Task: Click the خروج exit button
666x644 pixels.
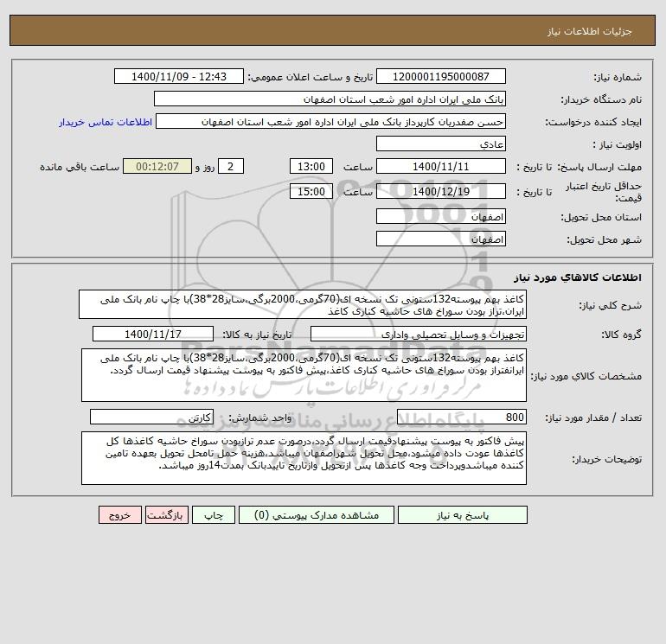Action: point(119,515)
